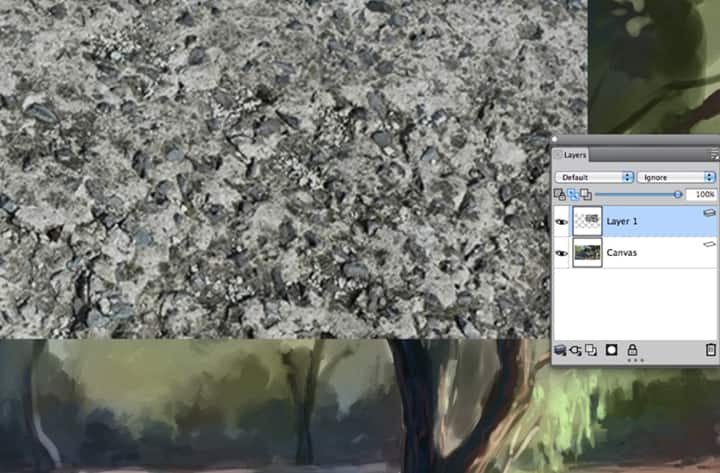
Task: Adjust the layer opacity slider handle
Action: [x=678, y=195]
